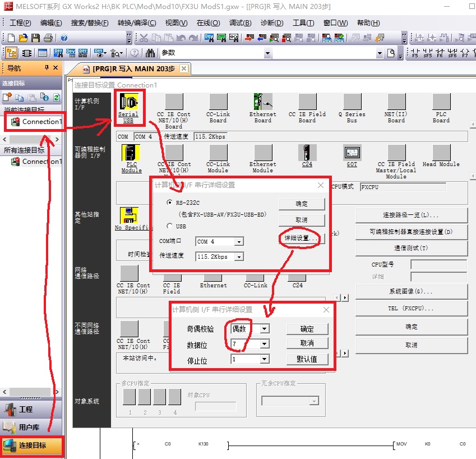Click the No Specification station icon
The height and width of the screenshot is (459, 476).
point(128,215)
